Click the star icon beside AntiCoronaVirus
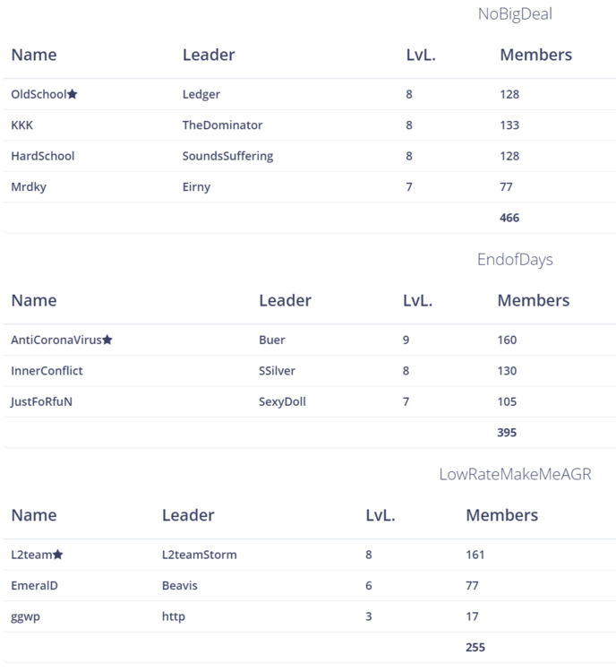The width and height of the screenshot is (616, 672). 107,340
